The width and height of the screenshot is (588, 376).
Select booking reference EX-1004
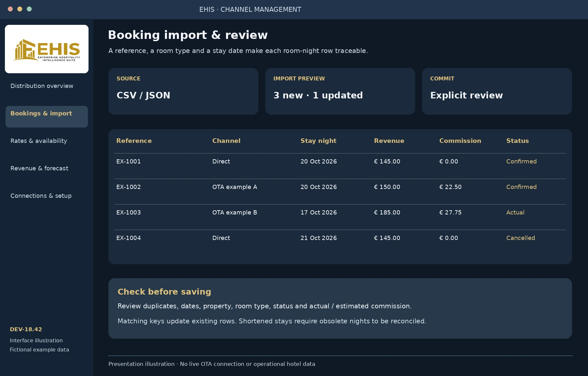click(x=128, y=238)
